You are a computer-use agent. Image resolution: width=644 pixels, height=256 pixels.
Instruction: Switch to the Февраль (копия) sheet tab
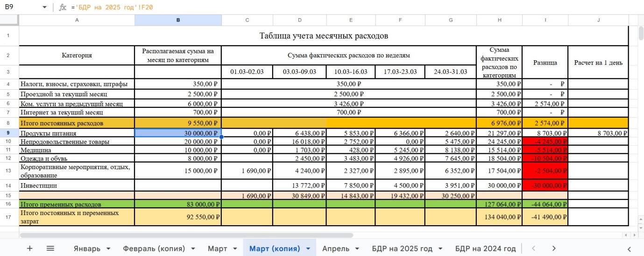coord(154,249)
